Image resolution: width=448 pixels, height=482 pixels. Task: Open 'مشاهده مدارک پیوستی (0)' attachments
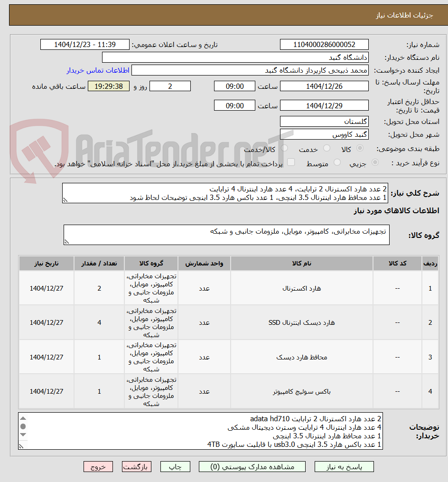point(252,467)
